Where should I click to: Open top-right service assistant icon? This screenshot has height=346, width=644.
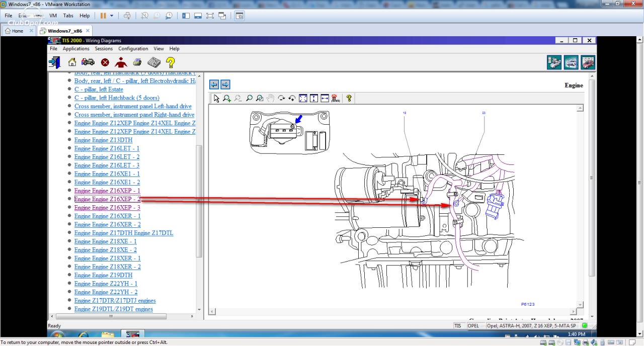pos(554,62)
